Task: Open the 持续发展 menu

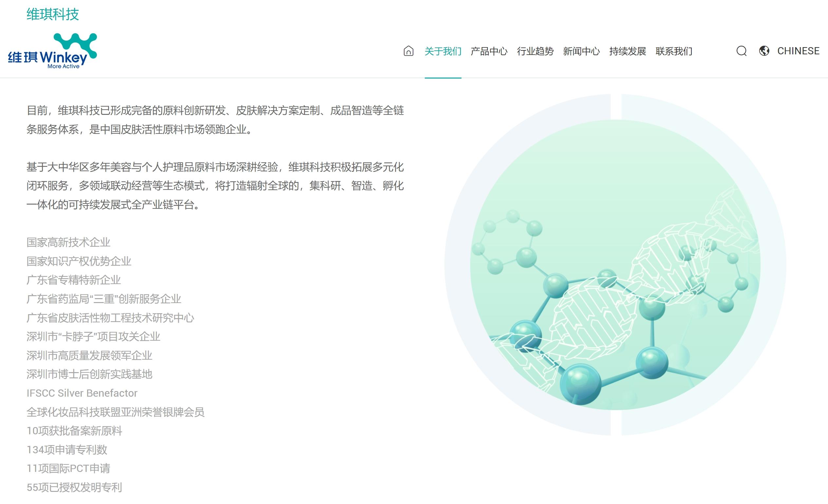Action: (x=628, y=51)
